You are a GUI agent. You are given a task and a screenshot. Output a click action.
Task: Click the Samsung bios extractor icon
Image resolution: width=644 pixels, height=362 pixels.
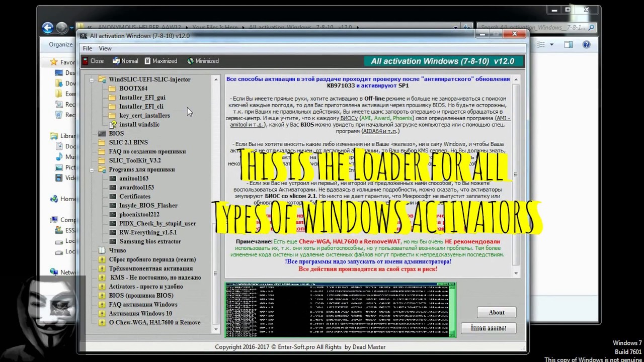pyautogui.click(x=112, y=242)
